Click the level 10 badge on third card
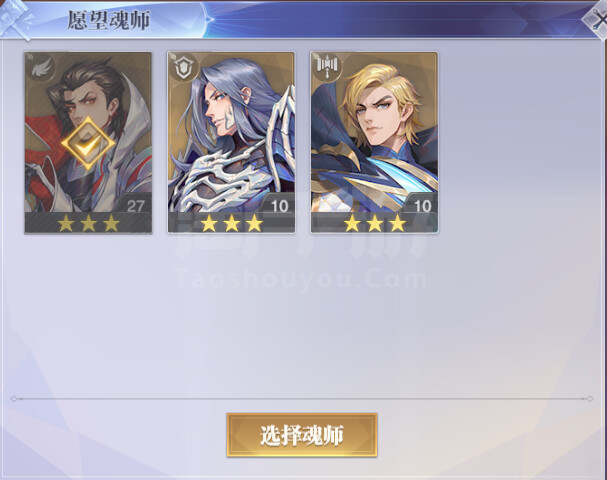Screen dimensions: 607x480 pyautogui.click(x=422, y=205)
